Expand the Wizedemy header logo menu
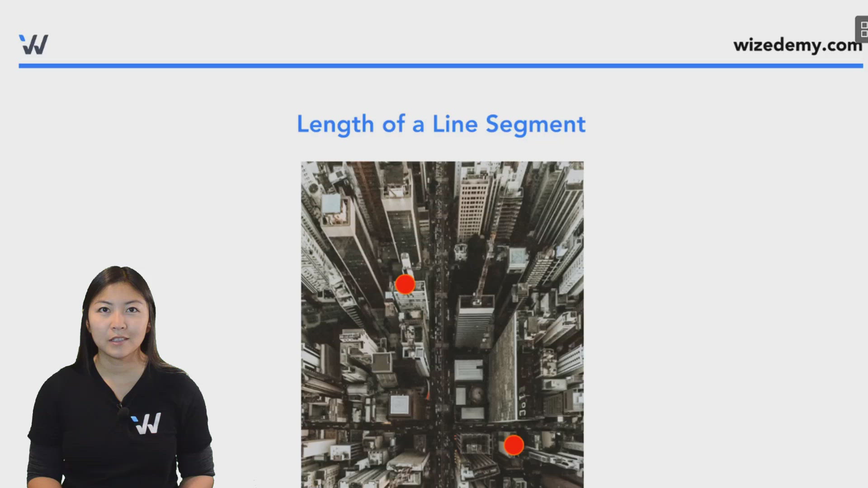 pyautogui.click(x=34, y=44)
